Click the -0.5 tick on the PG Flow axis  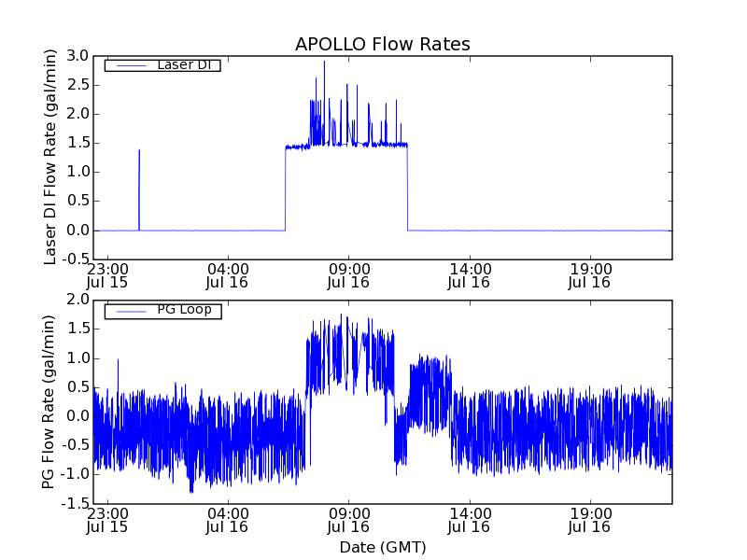click(75, 445)
